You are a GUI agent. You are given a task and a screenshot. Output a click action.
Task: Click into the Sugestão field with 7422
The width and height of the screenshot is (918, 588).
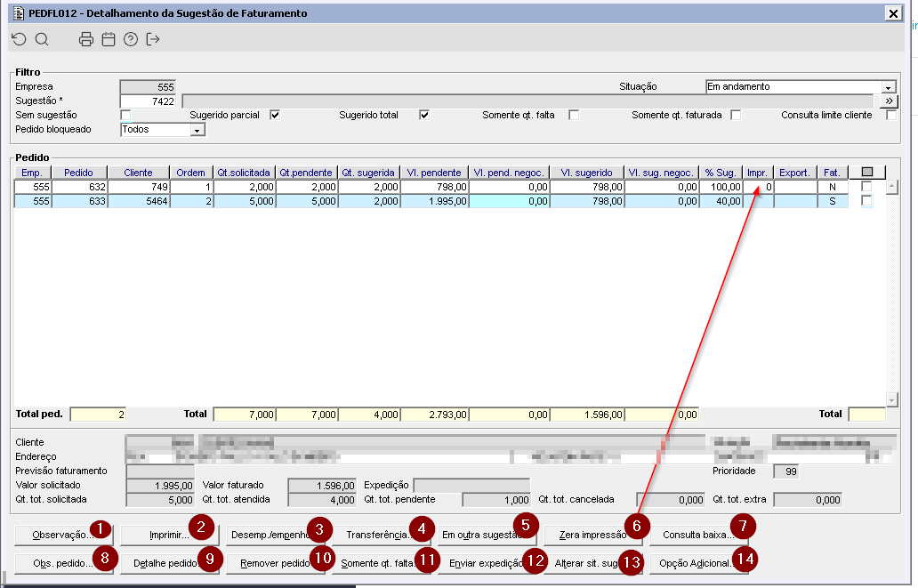coord(149,101)
